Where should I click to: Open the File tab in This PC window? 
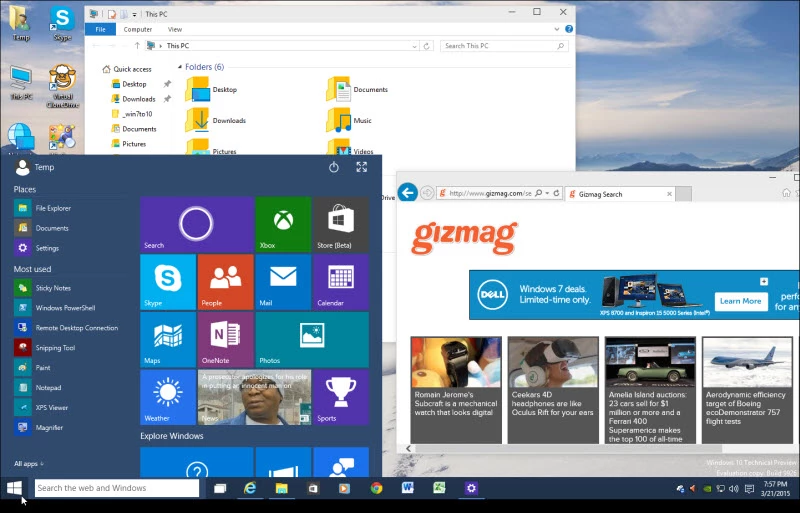[x=101, y=29]
